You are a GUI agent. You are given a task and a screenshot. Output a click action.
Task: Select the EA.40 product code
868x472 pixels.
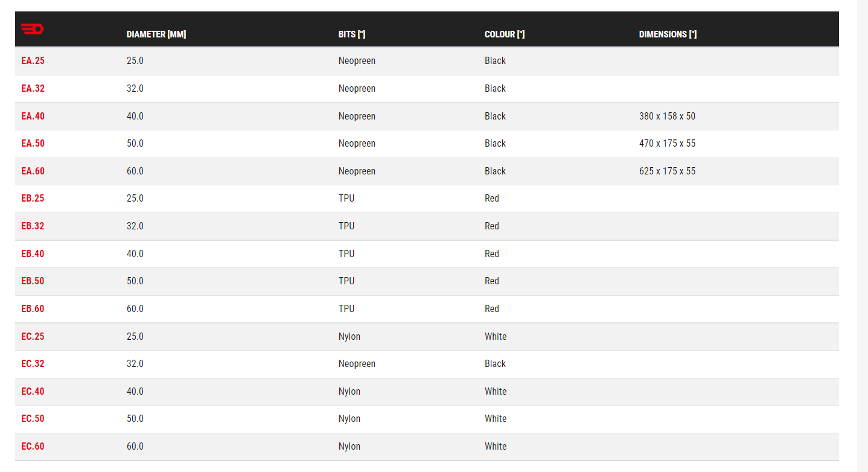(33, 116)
